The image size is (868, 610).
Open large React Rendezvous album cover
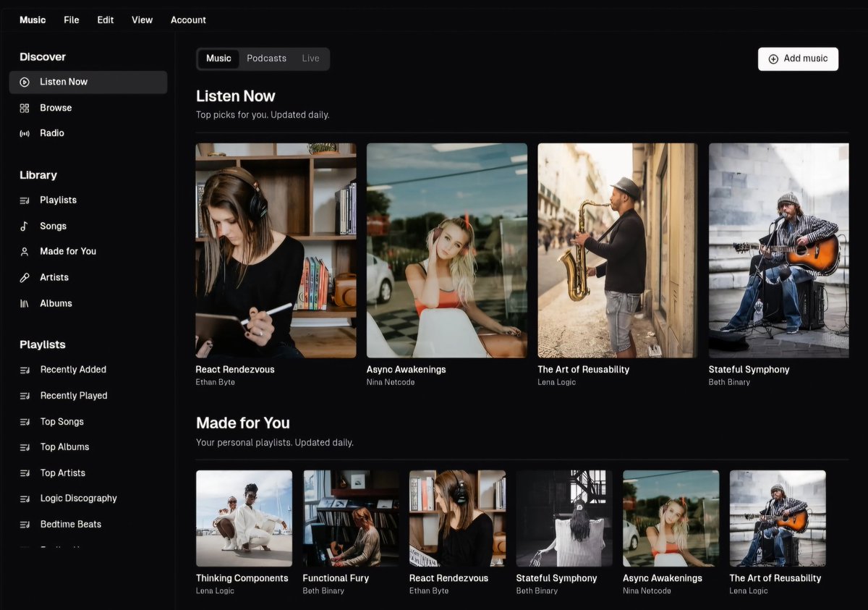(x=276, y=250)
